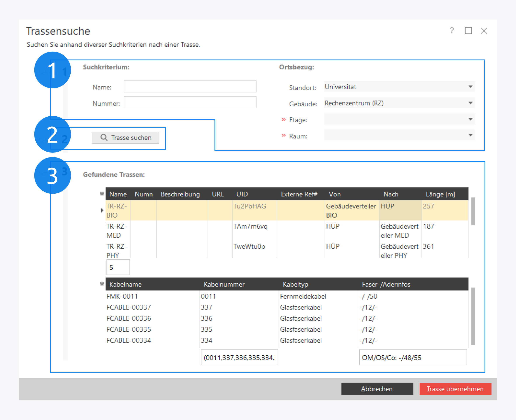Open the Gebäude dropdown
Image resolution: width=516 pixels, height=420 pixels.
(470, 103)
